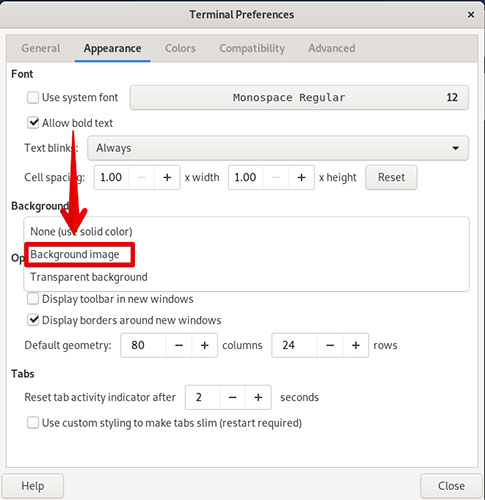
Task: Decrease tab activity seconds with minus
Action: tap(233, 397)
